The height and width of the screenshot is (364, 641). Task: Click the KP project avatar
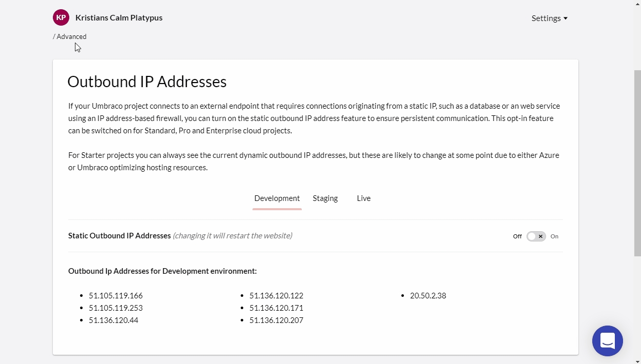point(61,17)
